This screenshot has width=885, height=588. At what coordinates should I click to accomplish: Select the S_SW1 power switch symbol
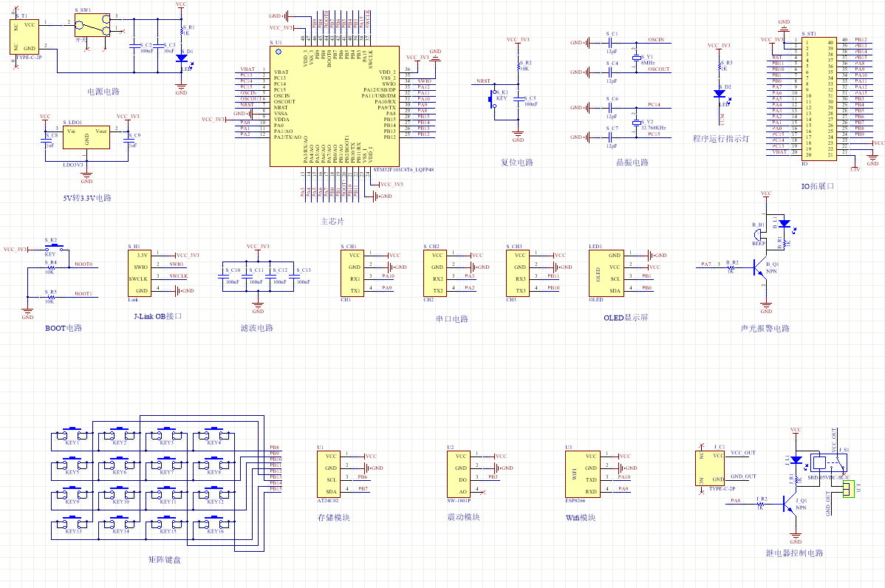click(x=92, y=25)
